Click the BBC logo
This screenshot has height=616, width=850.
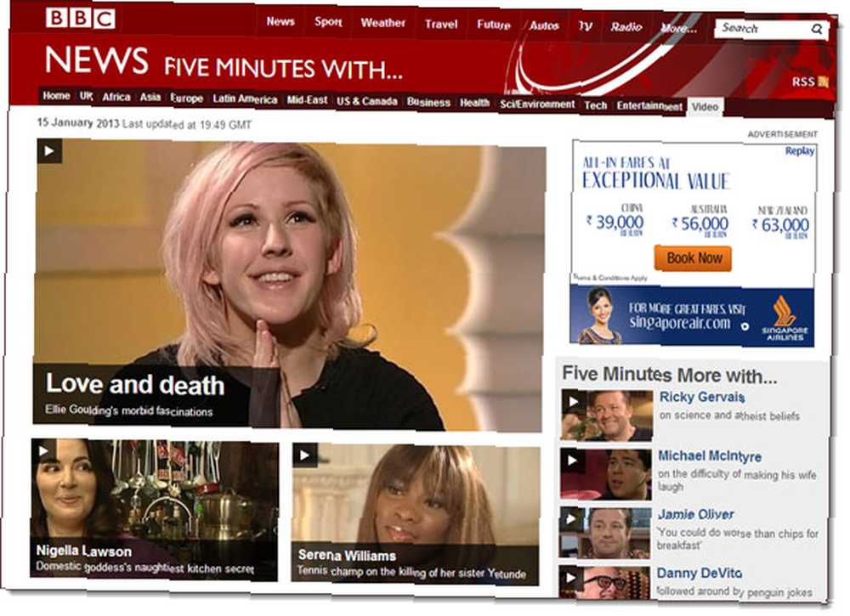pyautogui.click(x=80, y=18)
